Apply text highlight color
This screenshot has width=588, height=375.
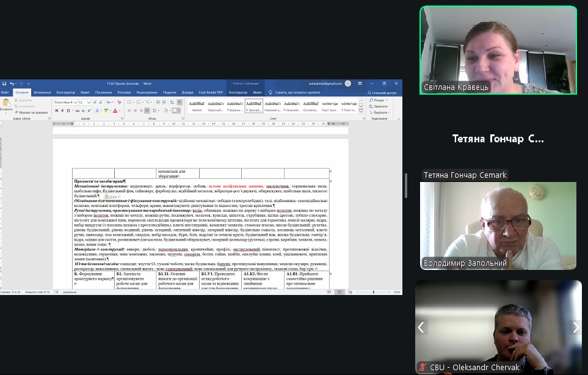pyautogui.click(x=106, y=111)
